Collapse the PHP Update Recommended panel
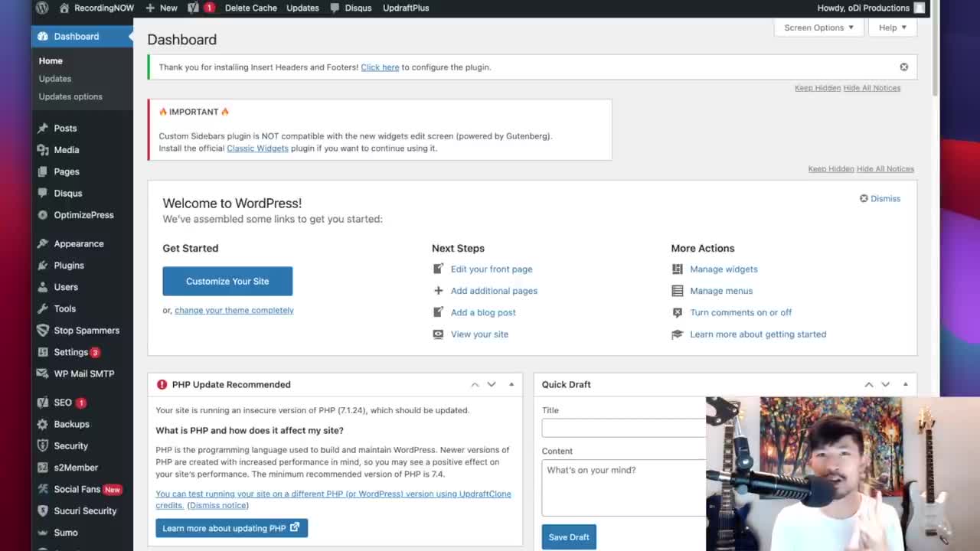Image resolution: width=980 pixels, height=551 pixels. 511,384
